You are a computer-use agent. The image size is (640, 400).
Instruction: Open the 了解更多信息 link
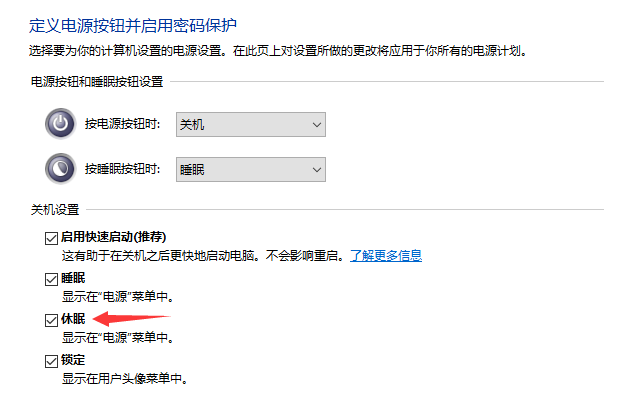coord(385,256)
